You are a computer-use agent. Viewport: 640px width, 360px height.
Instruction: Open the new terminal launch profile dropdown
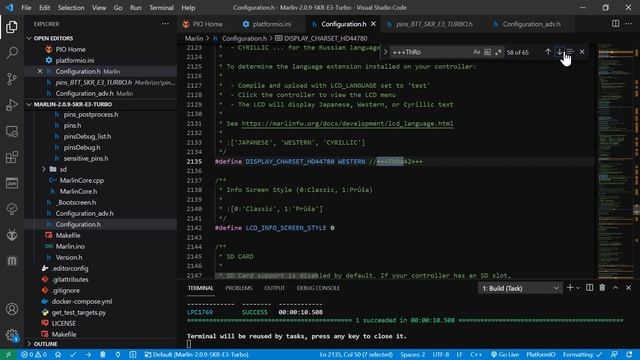tap(578, 288)
